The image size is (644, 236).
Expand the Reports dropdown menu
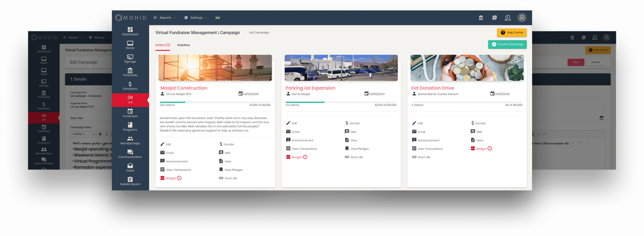click(165, 18)
